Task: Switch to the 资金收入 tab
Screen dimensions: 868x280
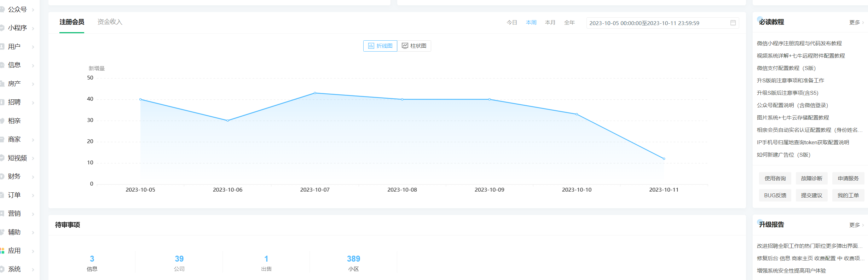Action: (110, 22)
